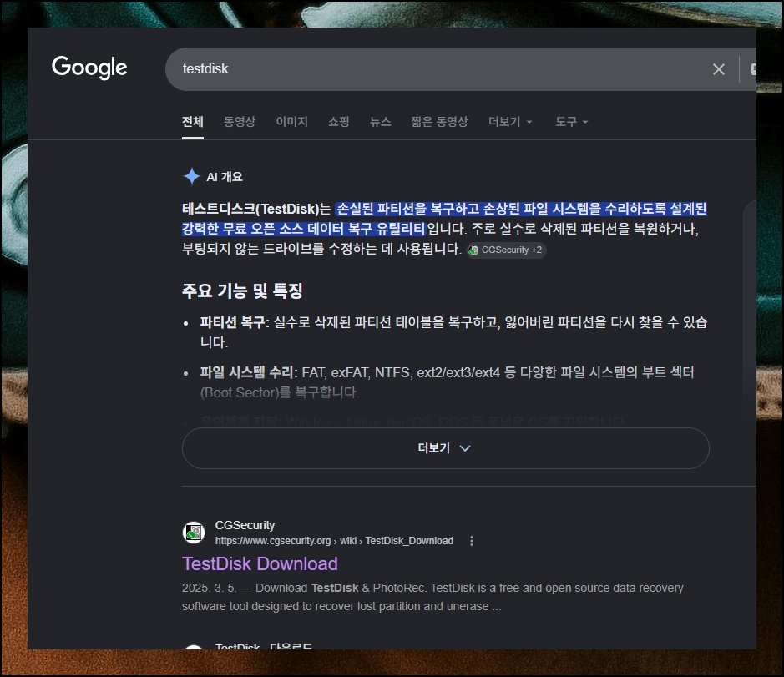Click the CGSecurity site name
The height and width of the screenshot is (677, 784).
[245, 525]
